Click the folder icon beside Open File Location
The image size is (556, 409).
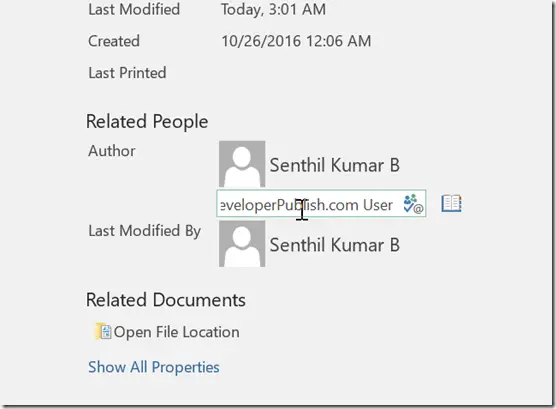click(x=103, y=331)
